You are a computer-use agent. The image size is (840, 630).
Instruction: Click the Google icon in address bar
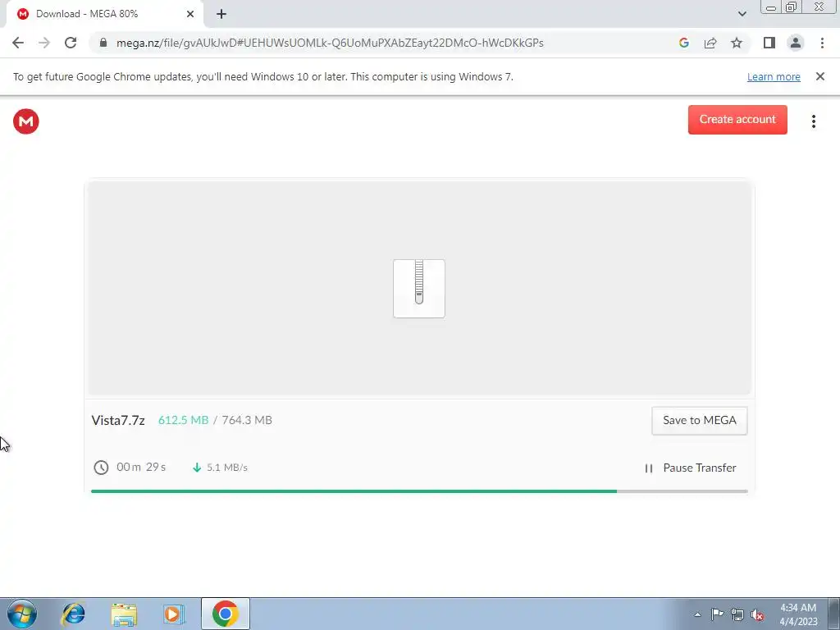coord(683,43)
